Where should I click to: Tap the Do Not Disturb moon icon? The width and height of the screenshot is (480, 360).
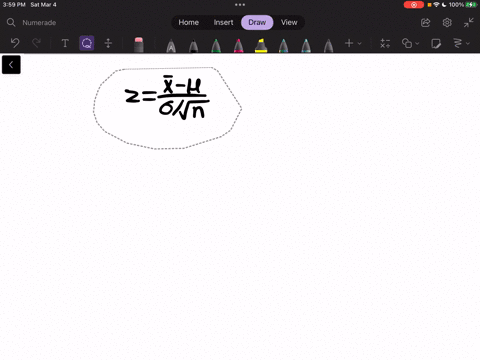point(444,5)
